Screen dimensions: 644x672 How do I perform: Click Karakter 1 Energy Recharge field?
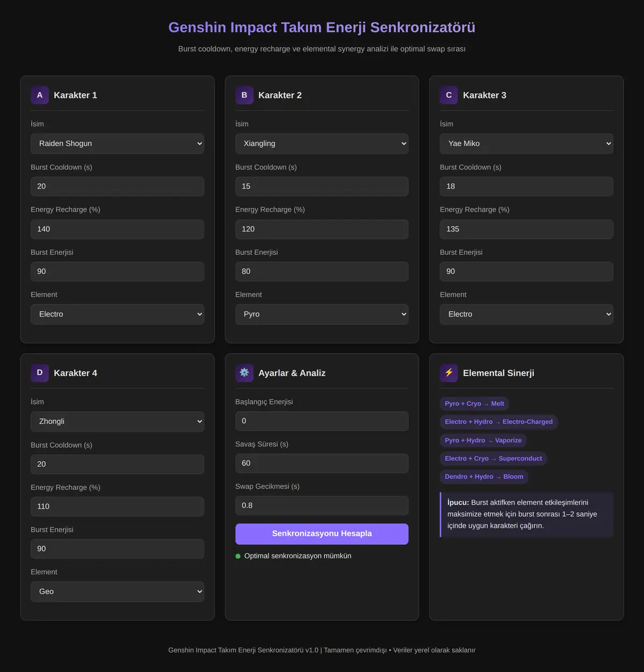pyautogui.click(x=118, y=229)
